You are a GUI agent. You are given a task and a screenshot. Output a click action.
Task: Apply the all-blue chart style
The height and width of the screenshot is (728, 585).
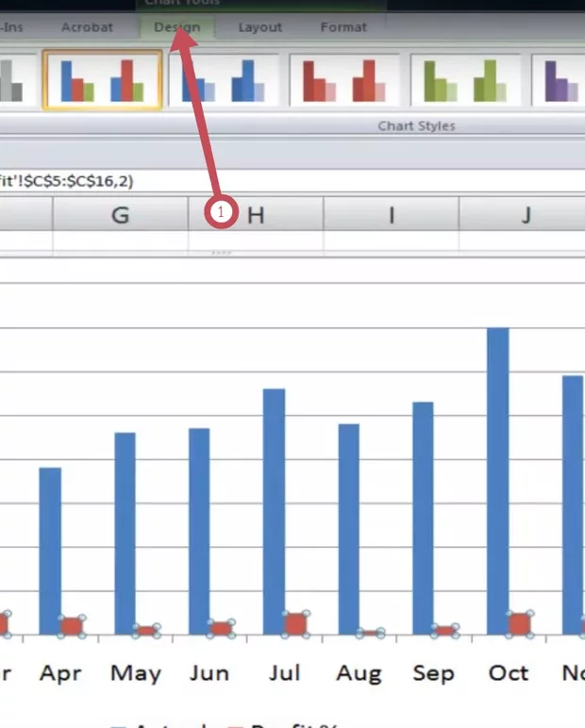pos(224,80)
